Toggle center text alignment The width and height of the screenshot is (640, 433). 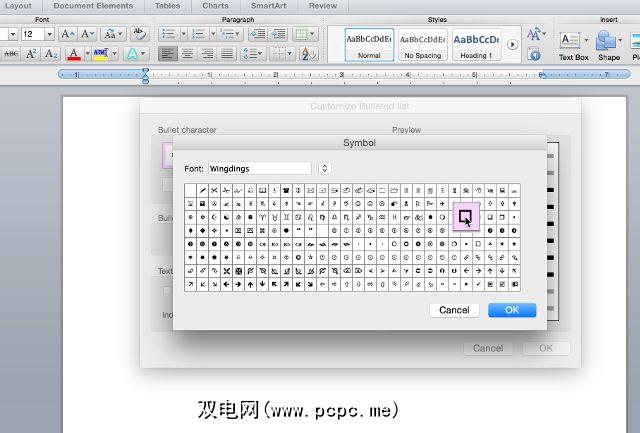[187, 53]
